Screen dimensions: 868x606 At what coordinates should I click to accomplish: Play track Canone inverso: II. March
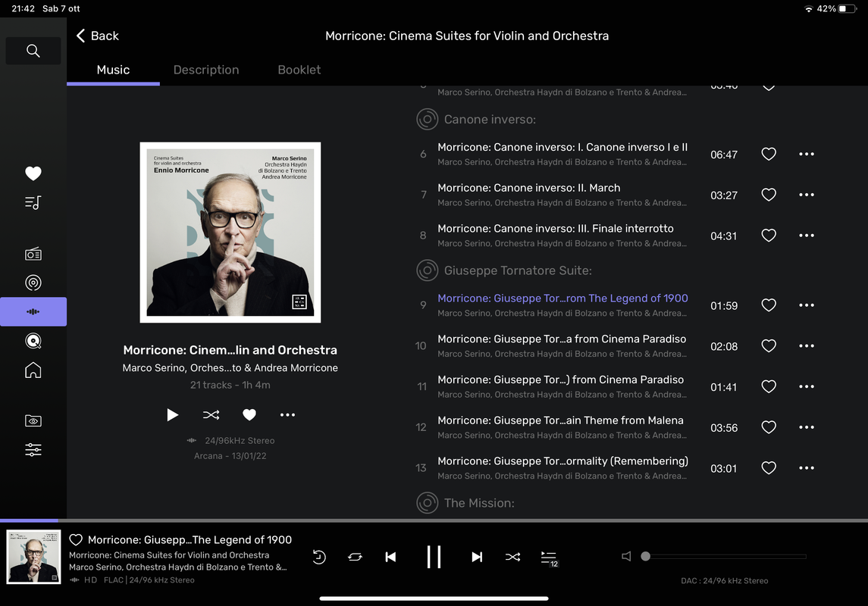point(528,189)
